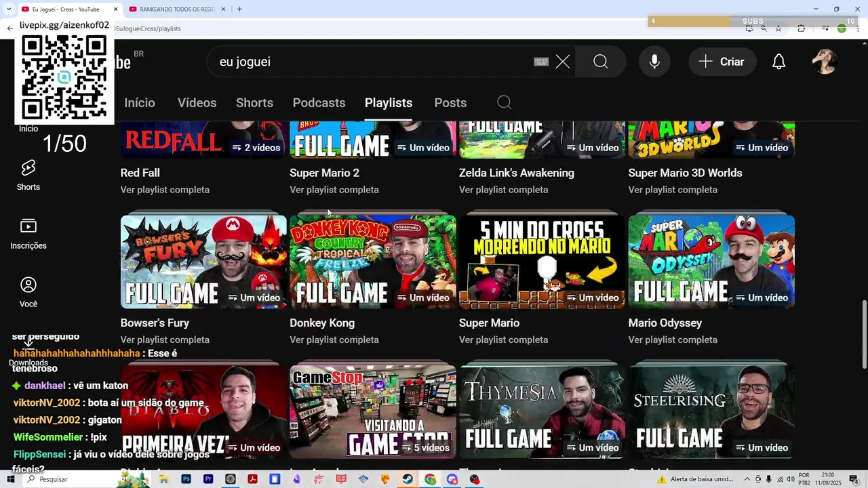This screenshot has width=868, height=488.
Task: Start voice search with the microphone
Action: [x=654, y=62]
